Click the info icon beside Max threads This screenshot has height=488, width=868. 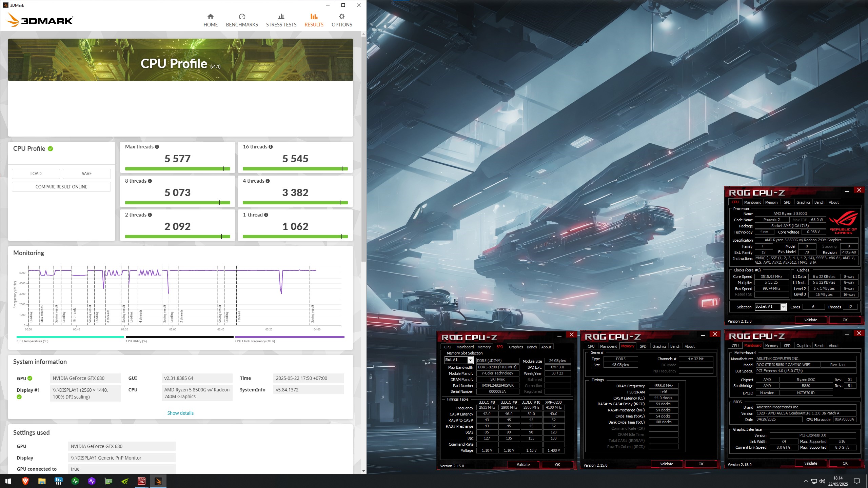157,147
